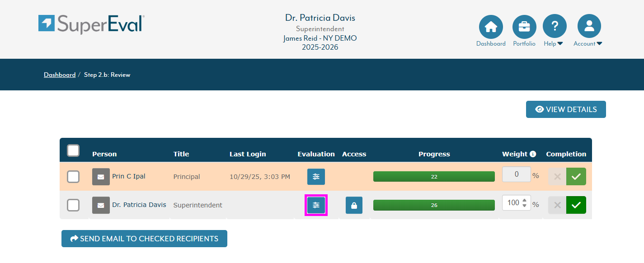The width and height of the screenshot is (644, 263).
Task: Check the box for Dr. Patricia Davis
Action: point(73,205)
